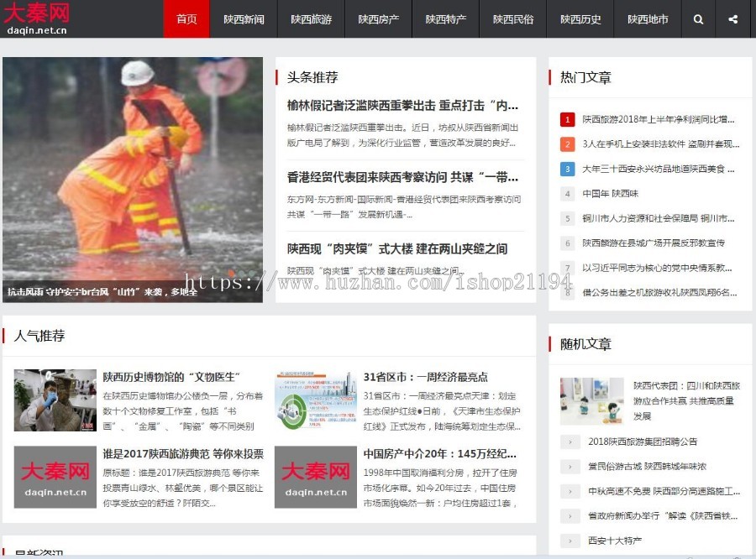This screenshot has width=756, height=559.
Task: Open the 陕西民俗 section
Action: coord(512,19)
